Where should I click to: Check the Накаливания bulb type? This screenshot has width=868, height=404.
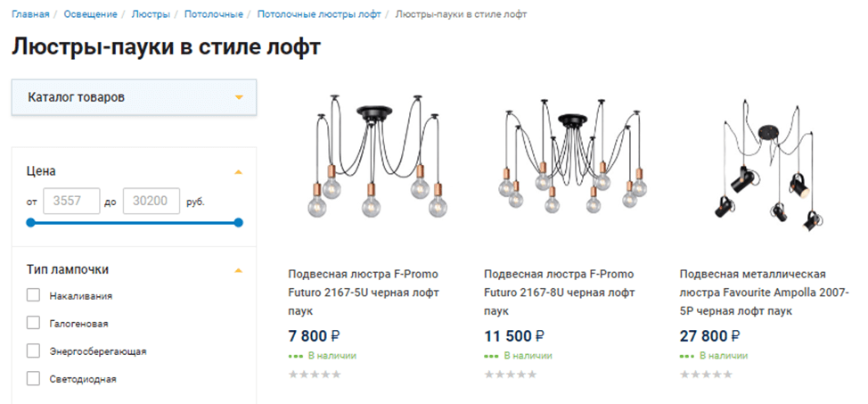(x=34, y=295)
